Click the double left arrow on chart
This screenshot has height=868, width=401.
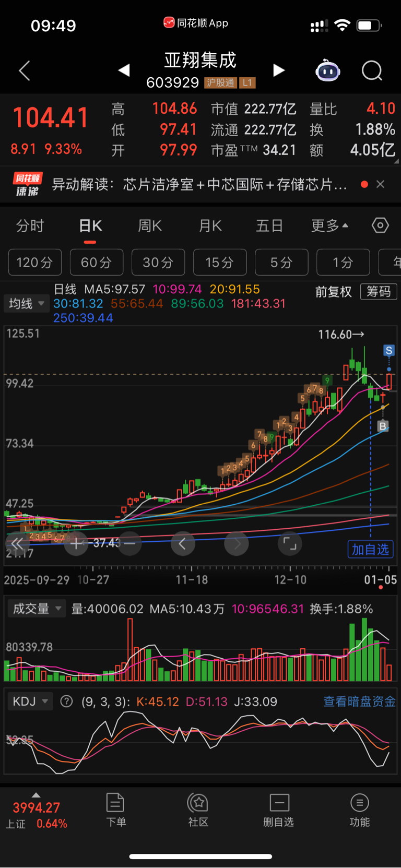pos(17,544)
